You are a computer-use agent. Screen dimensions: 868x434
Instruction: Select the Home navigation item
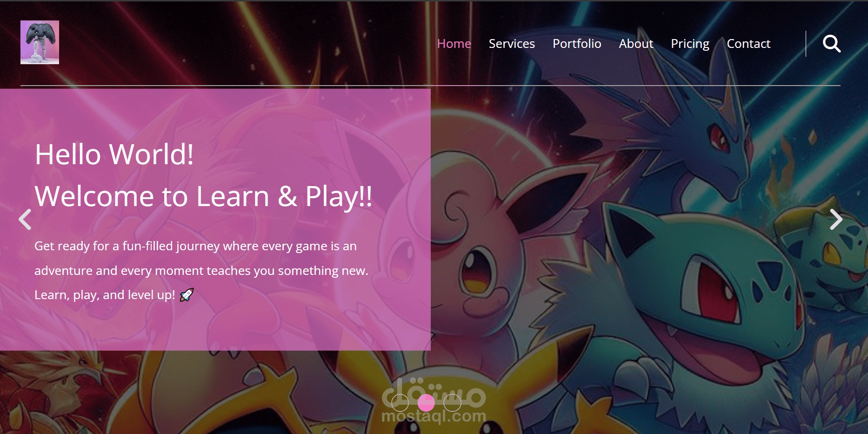point(454,44)
